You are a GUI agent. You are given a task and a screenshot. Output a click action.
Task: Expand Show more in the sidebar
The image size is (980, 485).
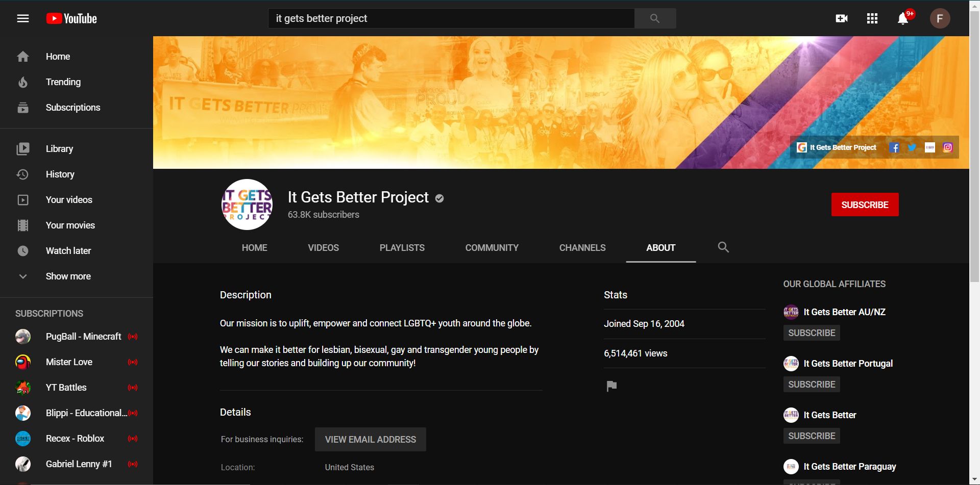(68, 276)
